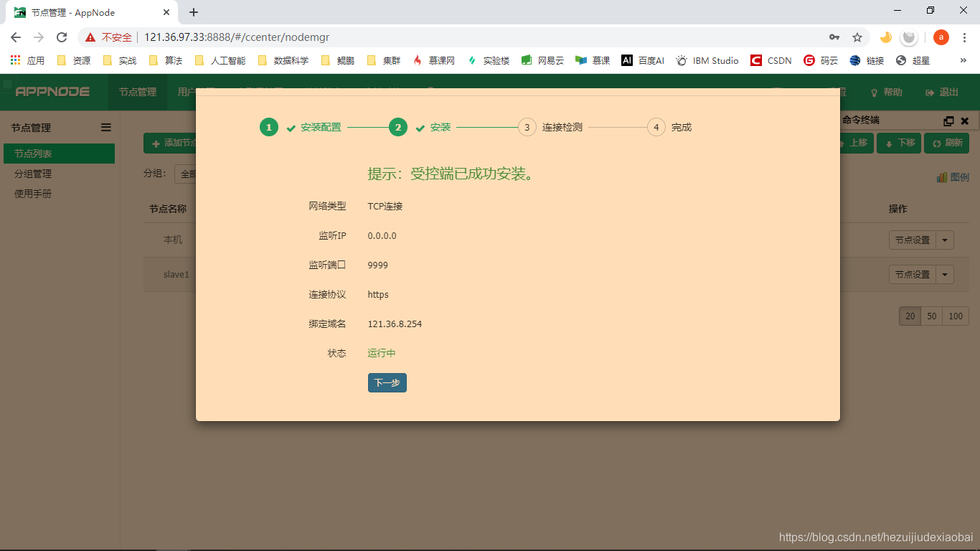The width and height of the screenshot is (980, 551).
Task: Close the 节点管理 - AppNode tab
Action: pyautogui.click(x=166, y=12)
